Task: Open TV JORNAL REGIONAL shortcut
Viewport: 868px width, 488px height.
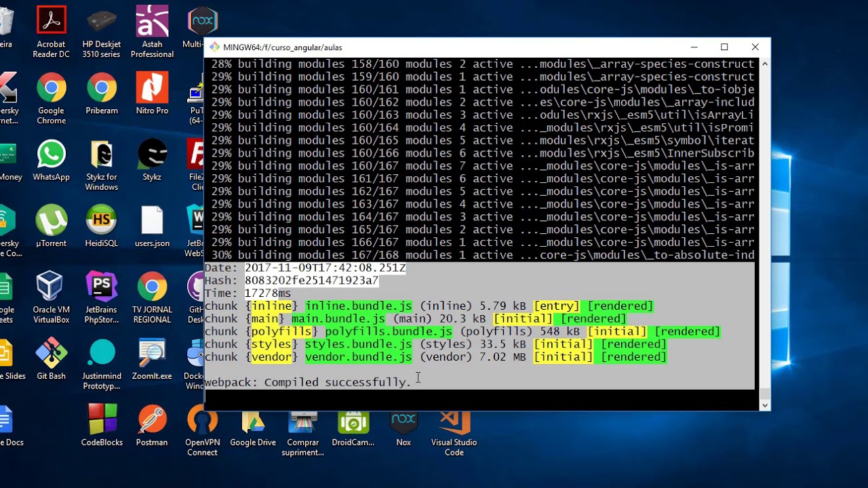Action: tap(152, 298)
